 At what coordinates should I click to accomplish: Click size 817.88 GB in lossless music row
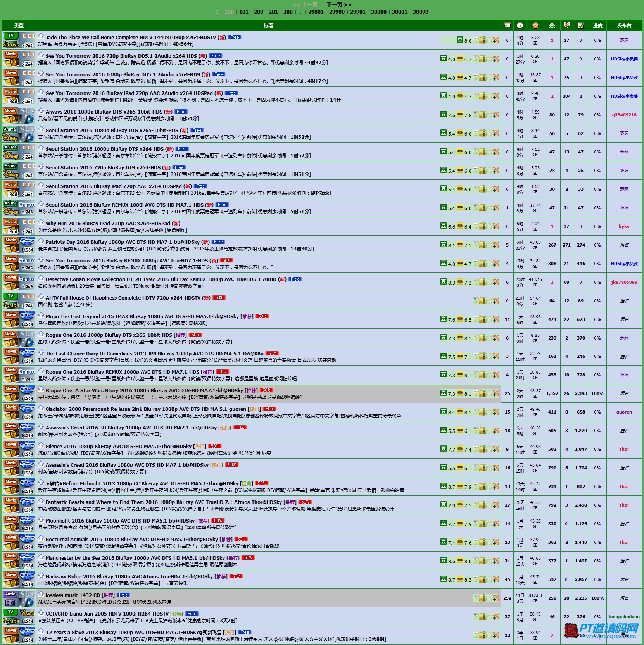(535, 598)
